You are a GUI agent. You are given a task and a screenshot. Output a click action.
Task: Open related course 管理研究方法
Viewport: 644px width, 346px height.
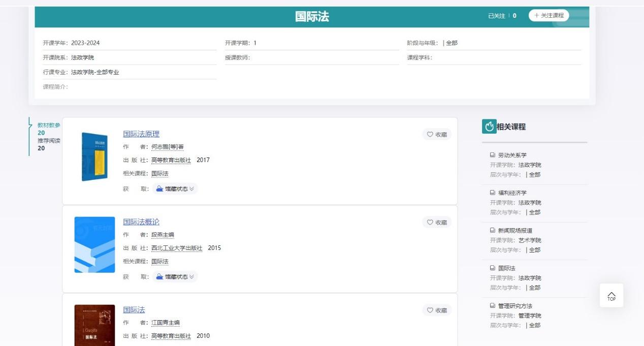[x=515, y=306]
